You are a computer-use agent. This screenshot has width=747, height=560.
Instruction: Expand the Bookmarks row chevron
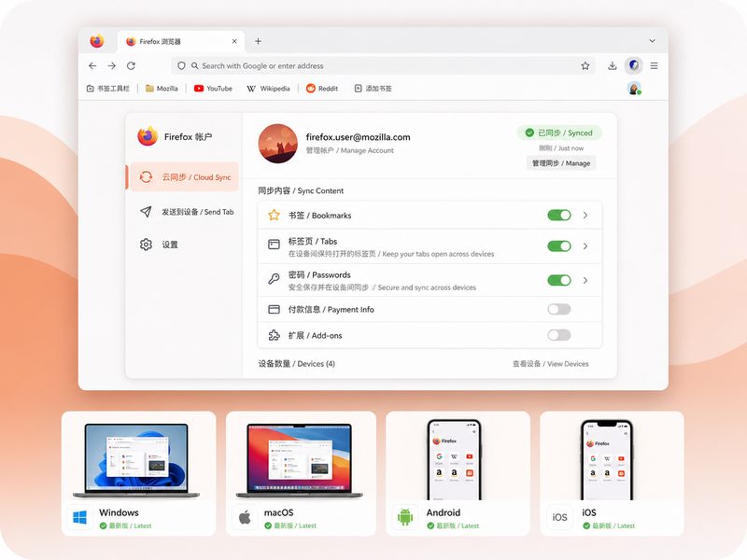pyautogui.click(x=585, y=216)
